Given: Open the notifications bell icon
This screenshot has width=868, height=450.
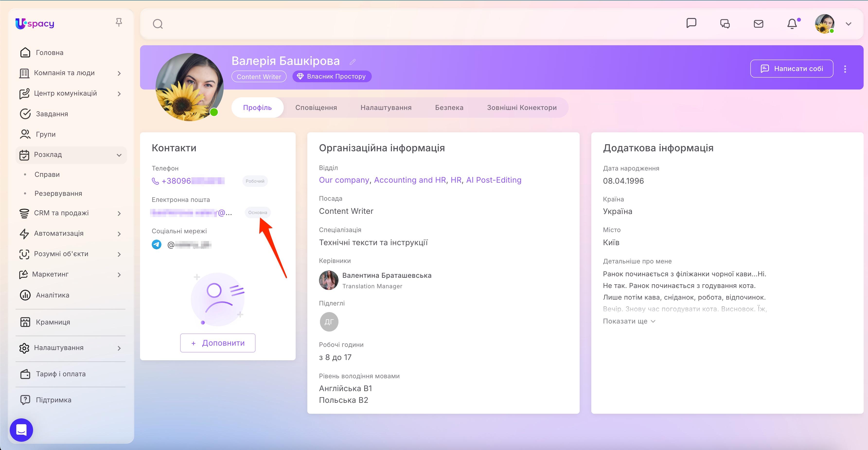Looking at the screenshot, I should click(x=792, y=24).
